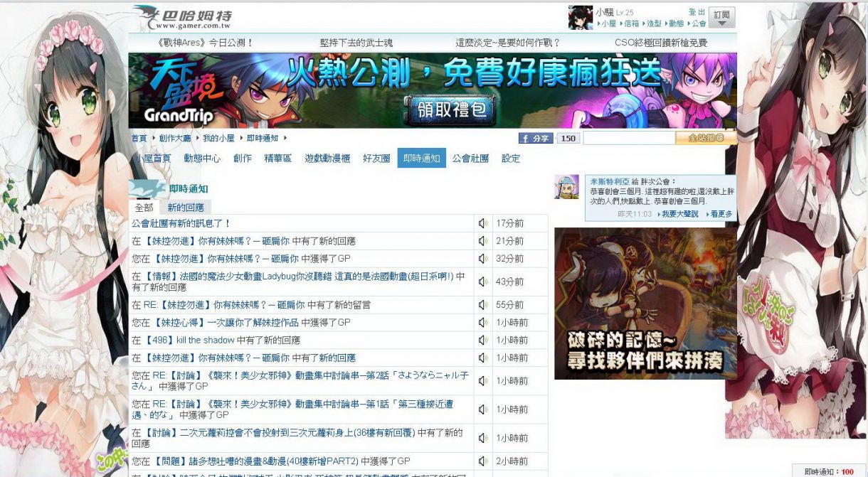Open the 即時通知 100 bar at bottom right
Image resolution: width=868 pixels, height=477 pixels.
pyautogui.click(x=830, y=471)
